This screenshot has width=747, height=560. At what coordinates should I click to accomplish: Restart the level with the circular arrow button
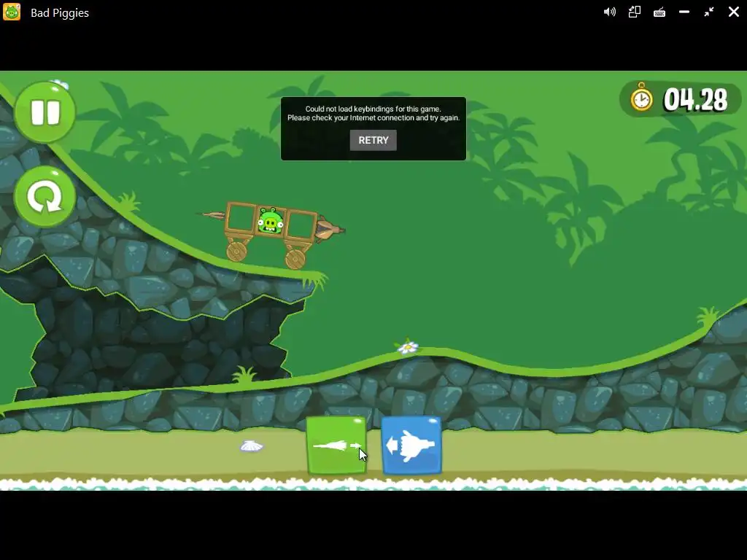(x=44, y=197)
